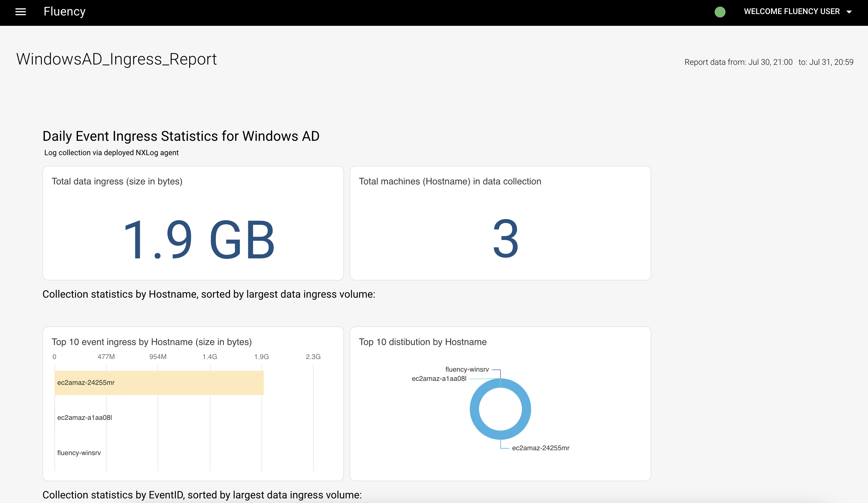This screenshot has width=868, height=503.
Task: Click the ec2amaz-24255mr donut chart label
Action: tap(540, 448)
